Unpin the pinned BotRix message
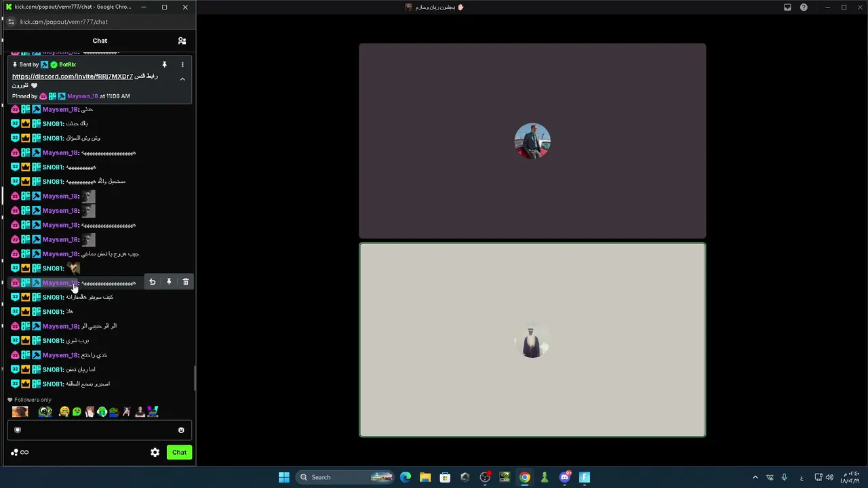868x488 pixels. click(164, 64)
